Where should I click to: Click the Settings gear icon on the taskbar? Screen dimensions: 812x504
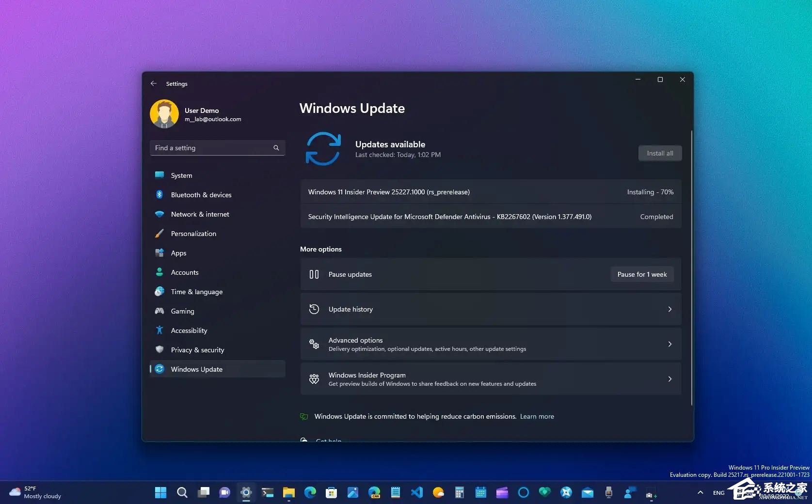(246, 492)
